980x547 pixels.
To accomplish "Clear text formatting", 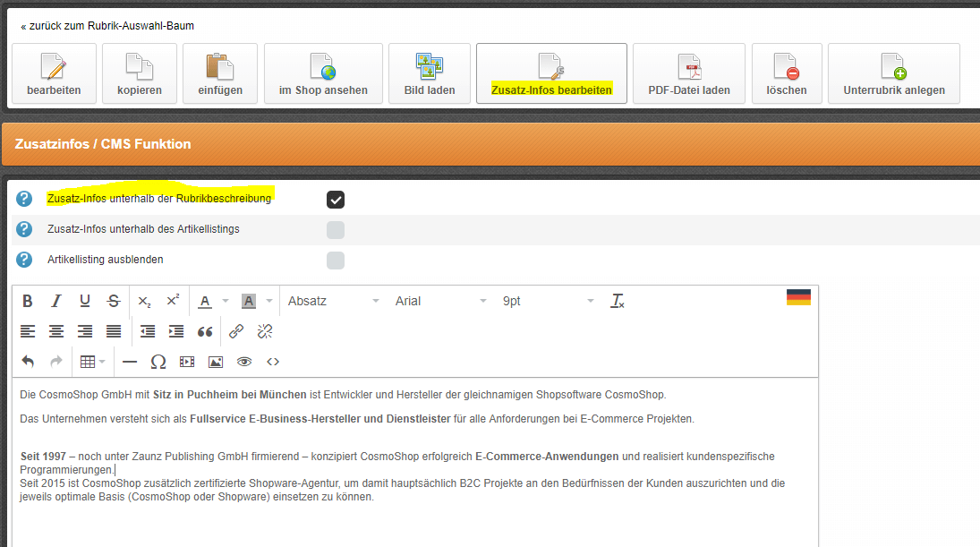I will [618, 302].
